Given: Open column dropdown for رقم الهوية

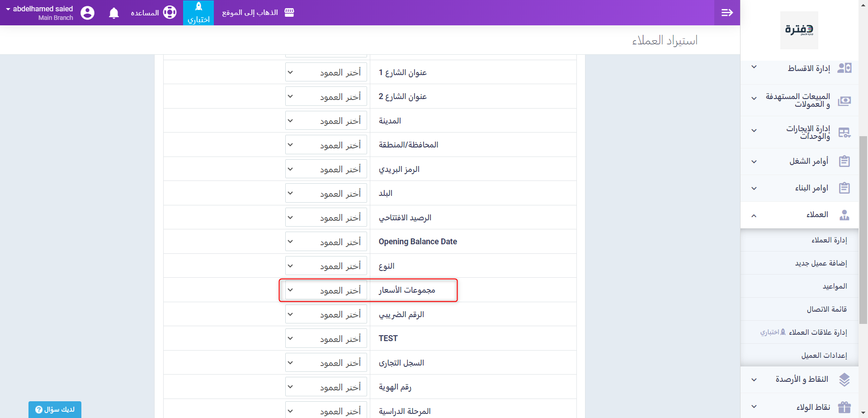Looking at the screenshot, I should click(x=326, y=387).
